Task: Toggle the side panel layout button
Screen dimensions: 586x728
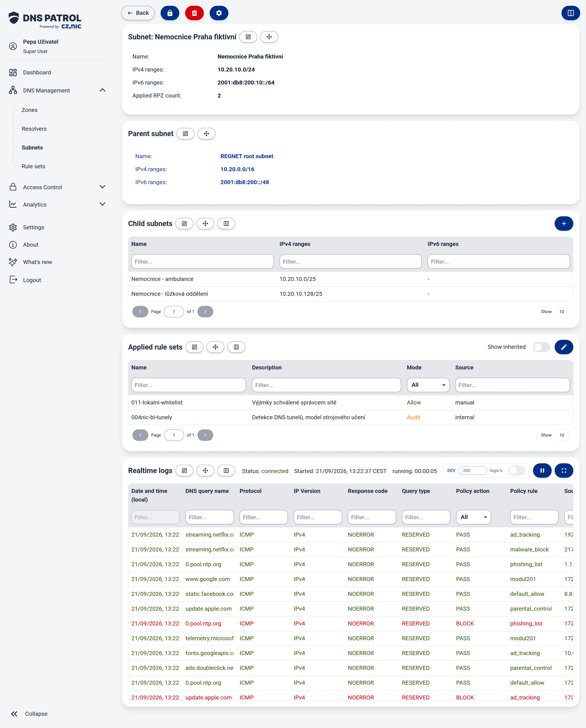Action: pos(570,13)
